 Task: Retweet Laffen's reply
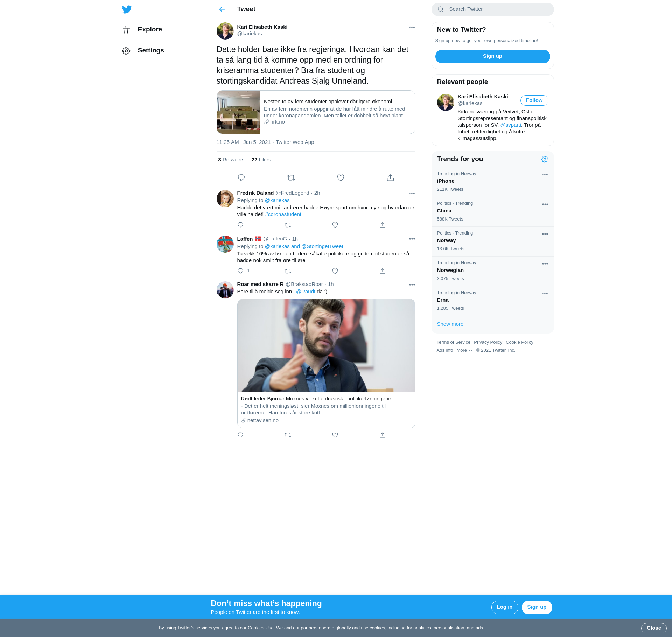288,271
